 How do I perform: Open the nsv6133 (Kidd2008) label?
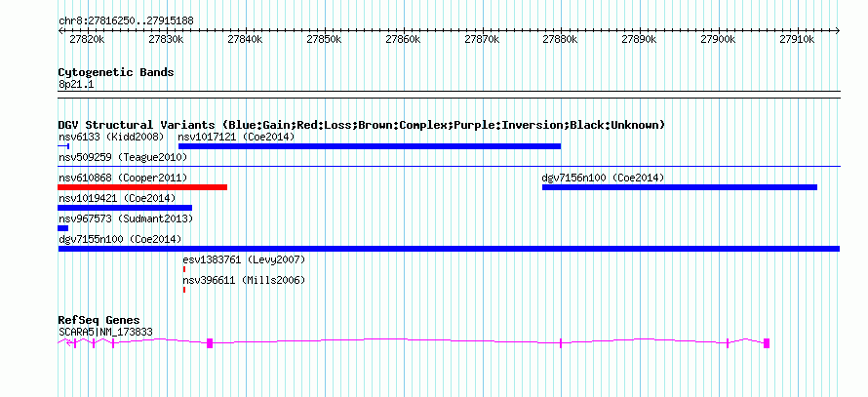pos(111,137)
